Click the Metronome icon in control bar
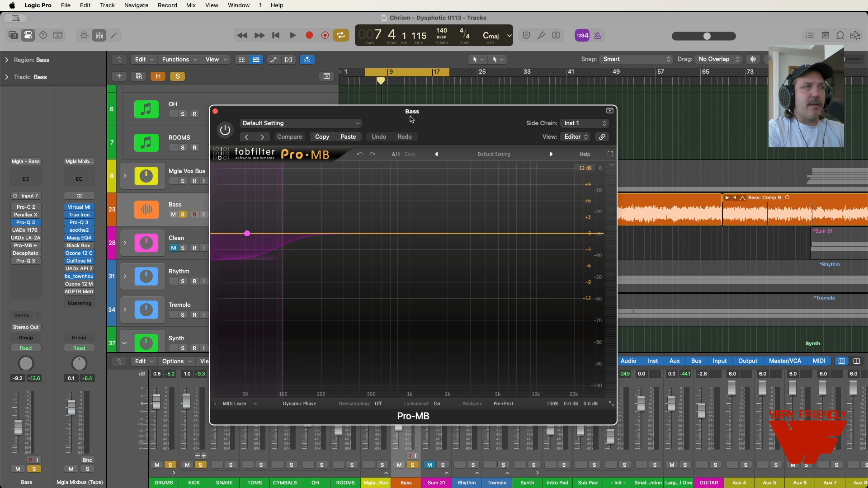Screen dimensions: 868x488 (598, 35)
